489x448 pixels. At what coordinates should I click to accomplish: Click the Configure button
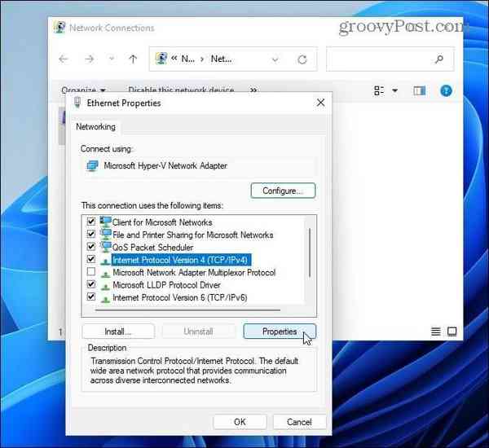tap(283, 191)
